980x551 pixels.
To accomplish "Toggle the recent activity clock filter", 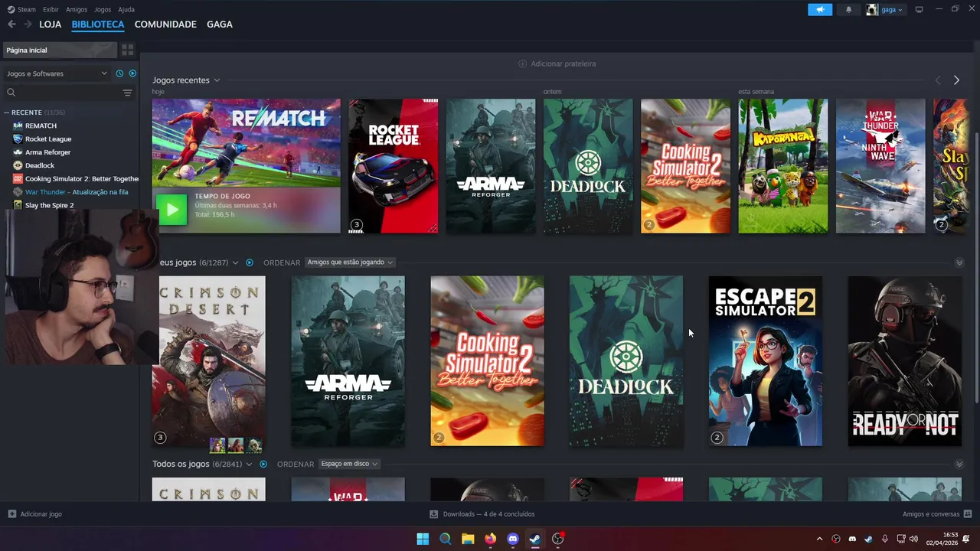I will click(119, 73).
